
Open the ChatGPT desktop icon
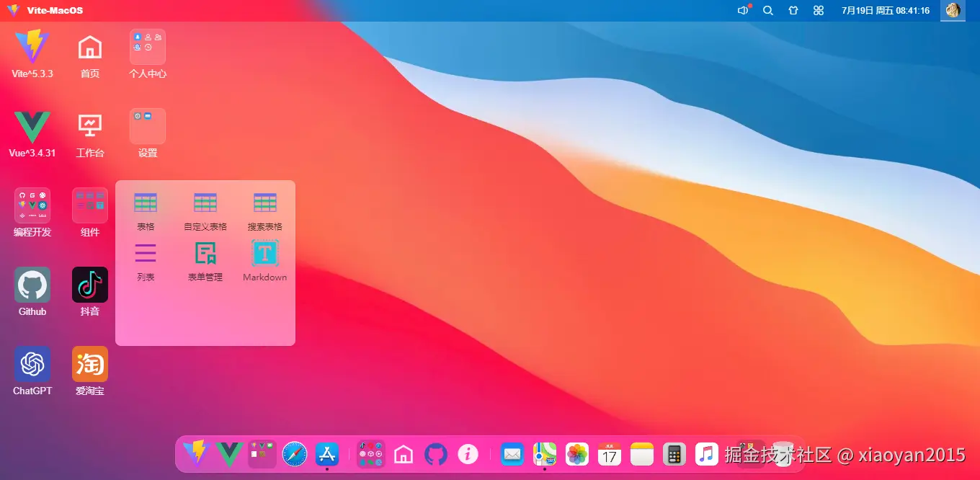32,364
